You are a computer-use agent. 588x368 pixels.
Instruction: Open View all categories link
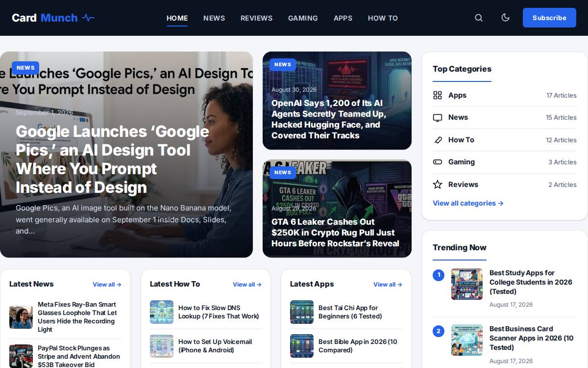(468, 203)
